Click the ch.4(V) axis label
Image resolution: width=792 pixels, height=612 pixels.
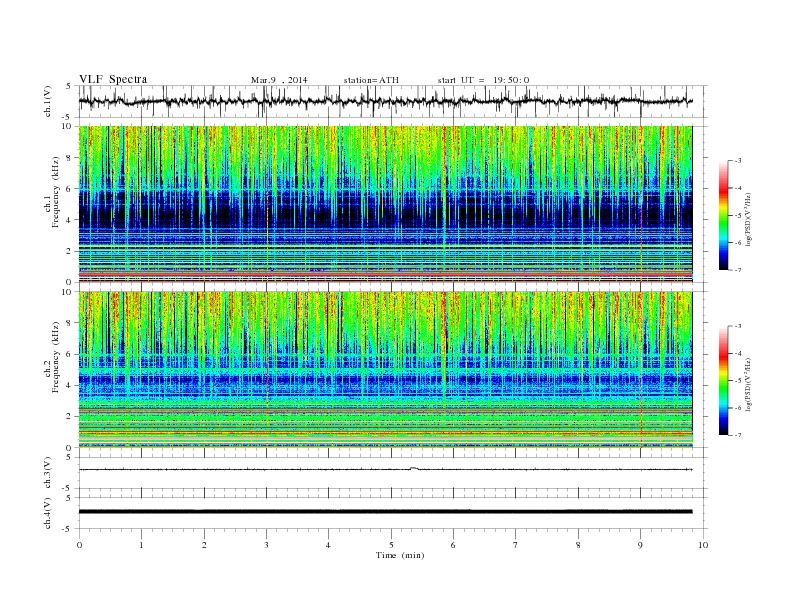tap(48, 514)
